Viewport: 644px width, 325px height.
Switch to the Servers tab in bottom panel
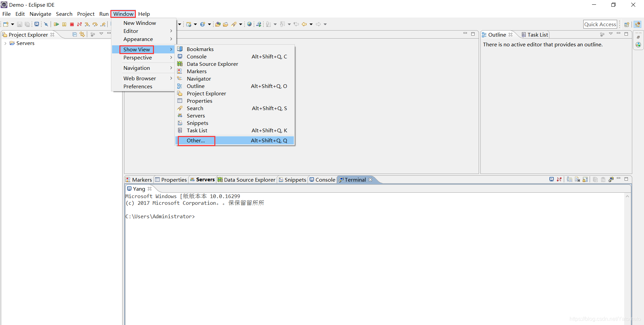tap(202, 180)
